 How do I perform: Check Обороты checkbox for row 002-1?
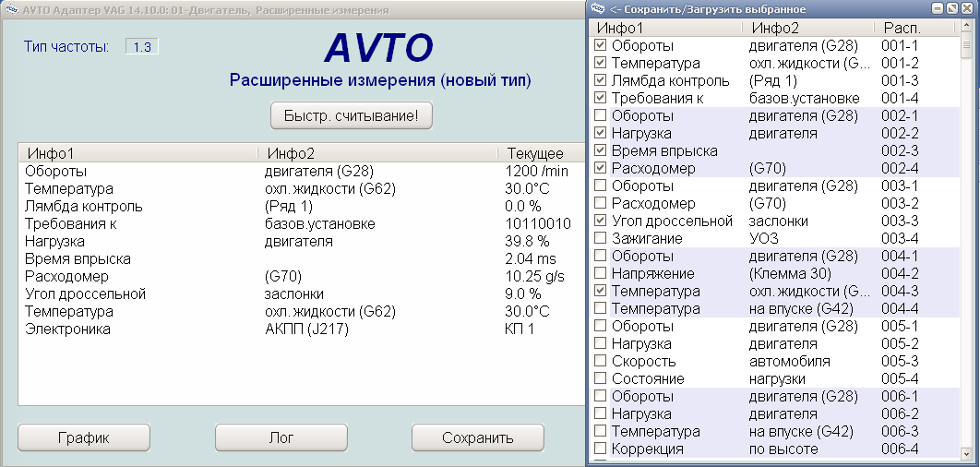600,115
